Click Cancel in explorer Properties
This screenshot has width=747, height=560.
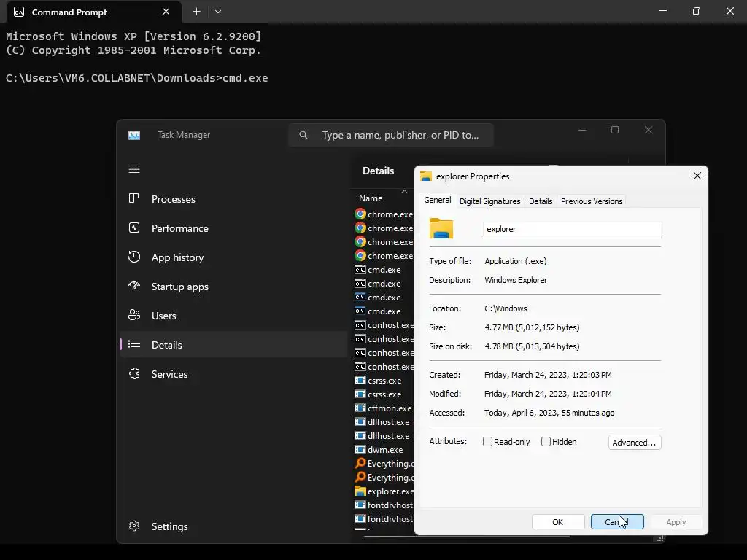pos(617,522)
